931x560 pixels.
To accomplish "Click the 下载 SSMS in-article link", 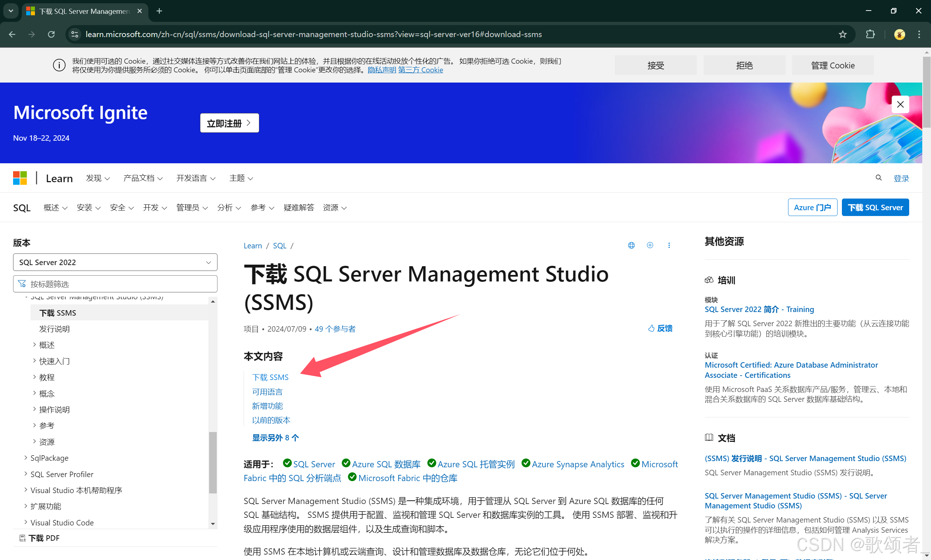I will click(270, 377).
